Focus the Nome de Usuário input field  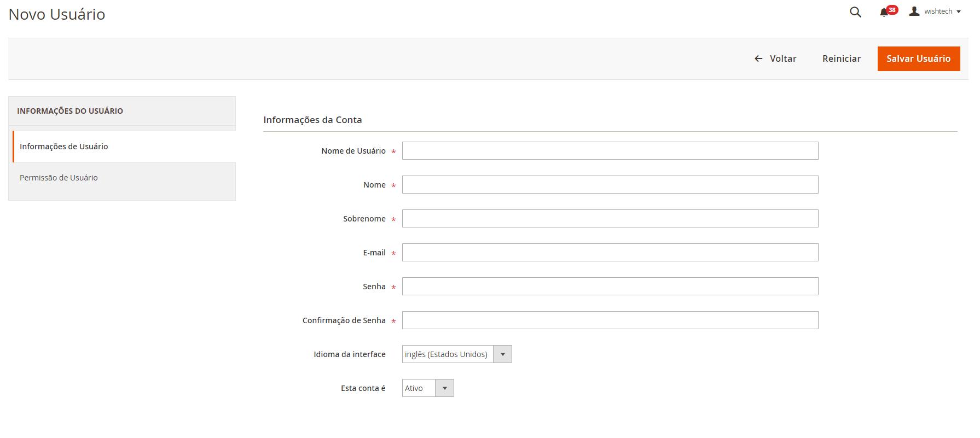[610, 151]
